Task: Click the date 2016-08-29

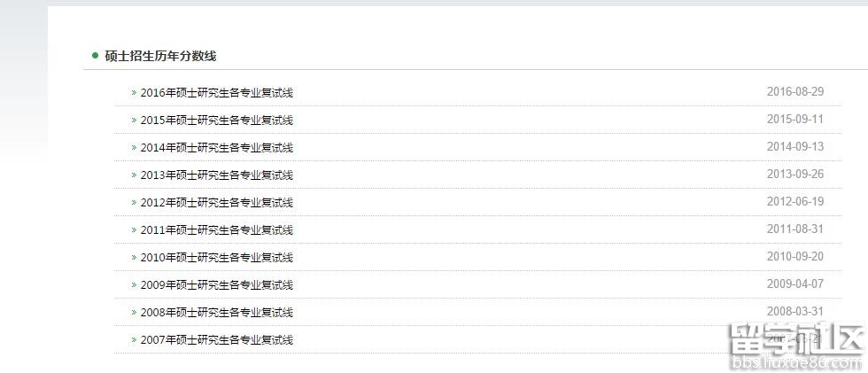Action: pyautogui.click(x=794, y=91)
